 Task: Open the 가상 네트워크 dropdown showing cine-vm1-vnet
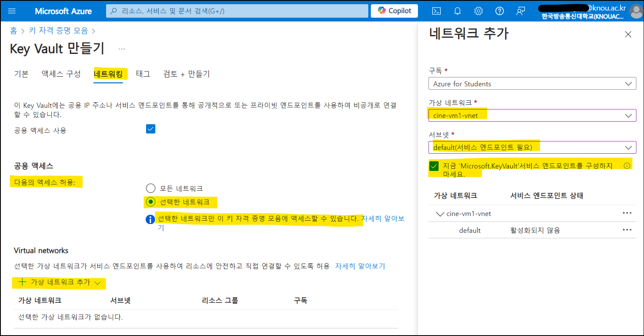coord(532,115)
